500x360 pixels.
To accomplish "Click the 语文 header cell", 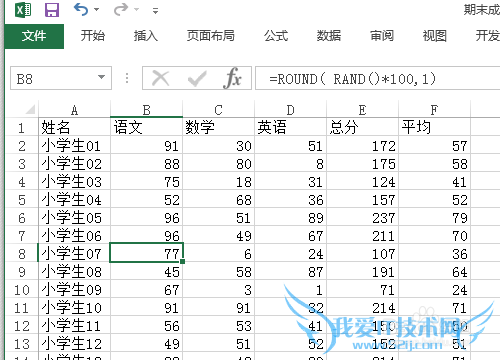I will (146, 127).
